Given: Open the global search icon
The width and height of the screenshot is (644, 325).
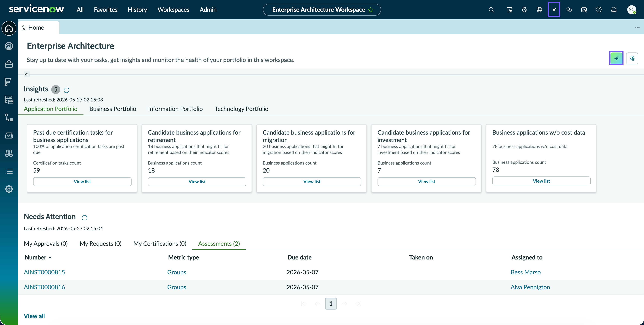Looking at the screenshot, I should coord(491,10).
